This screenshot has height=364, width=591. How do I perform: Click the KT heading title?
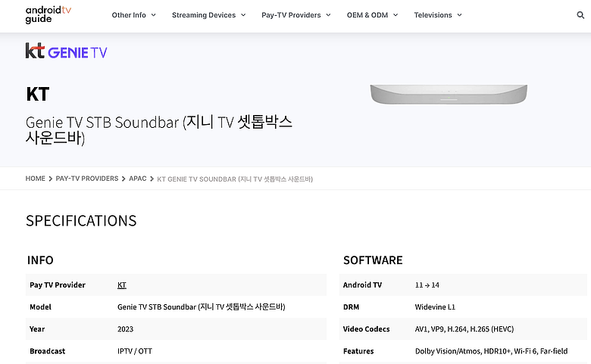tap(38, 94)
